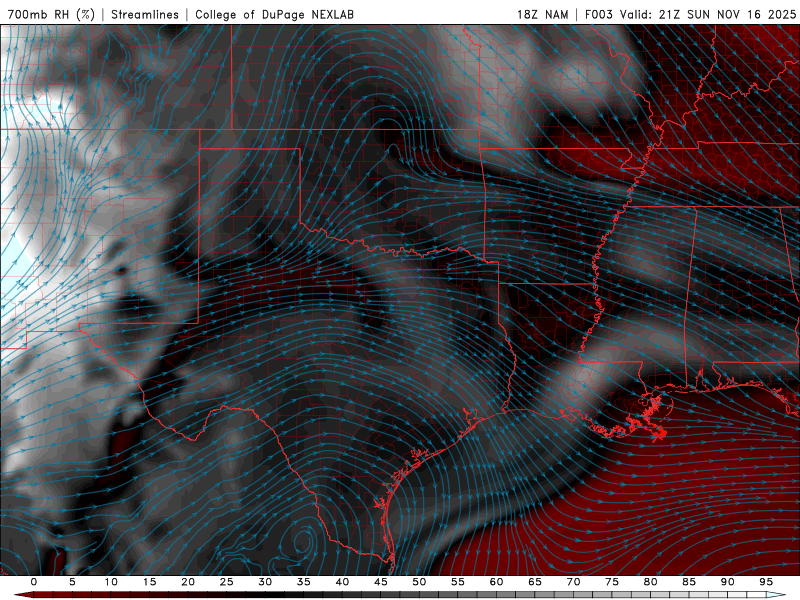The image size is (800, 600).
Task: Click the "25" value on the color scale
Action: click(x=227, y=582)
